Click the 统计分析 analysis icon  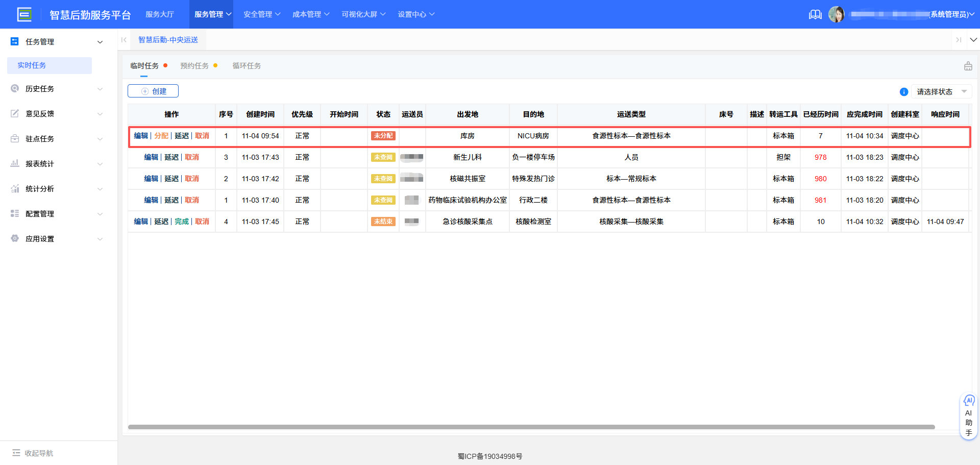tap(14, 188)
